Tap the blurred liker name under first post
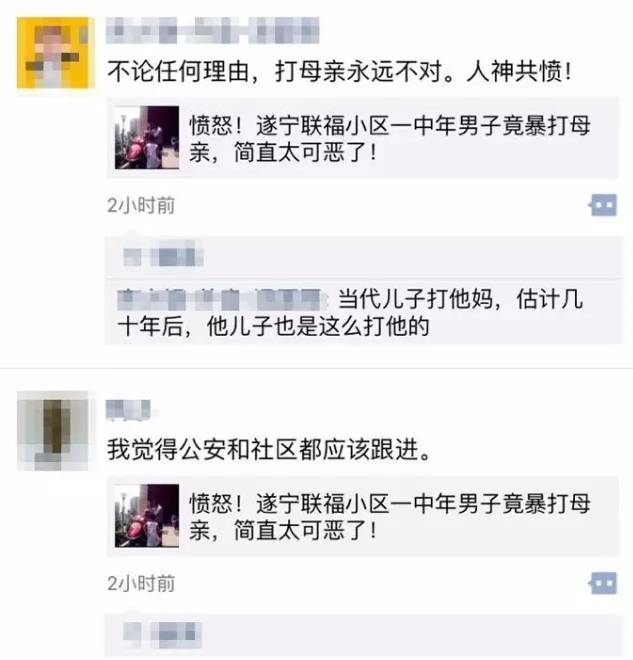633x660 pixels. (x=163, y=256)
